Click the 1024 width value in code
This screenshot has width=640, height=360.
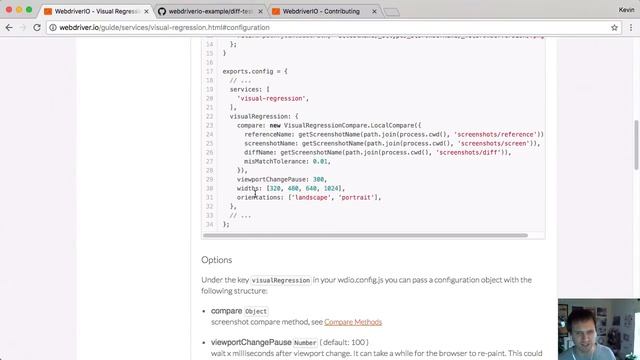pos(331,189)
